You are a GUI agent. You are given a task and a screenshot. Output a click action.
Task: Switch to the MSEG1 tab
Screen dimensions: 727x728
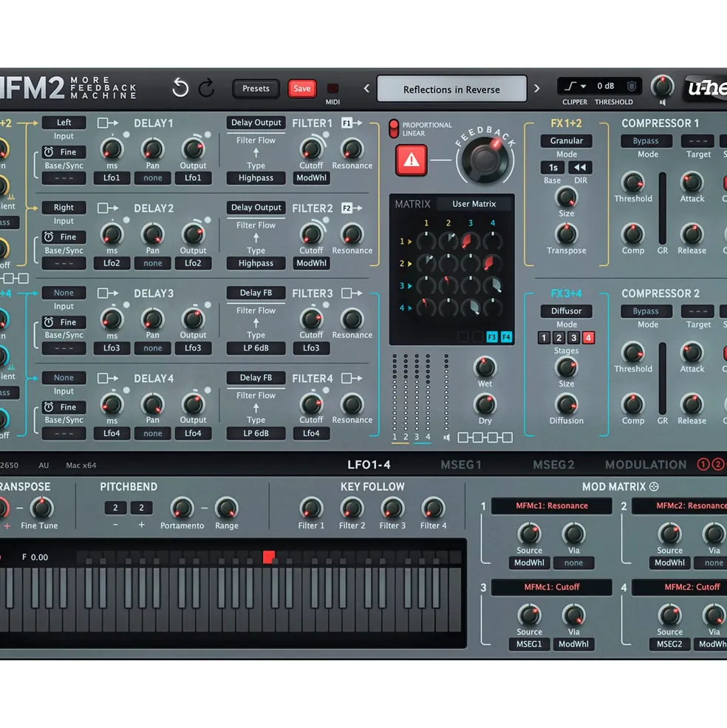coord(461,465)
